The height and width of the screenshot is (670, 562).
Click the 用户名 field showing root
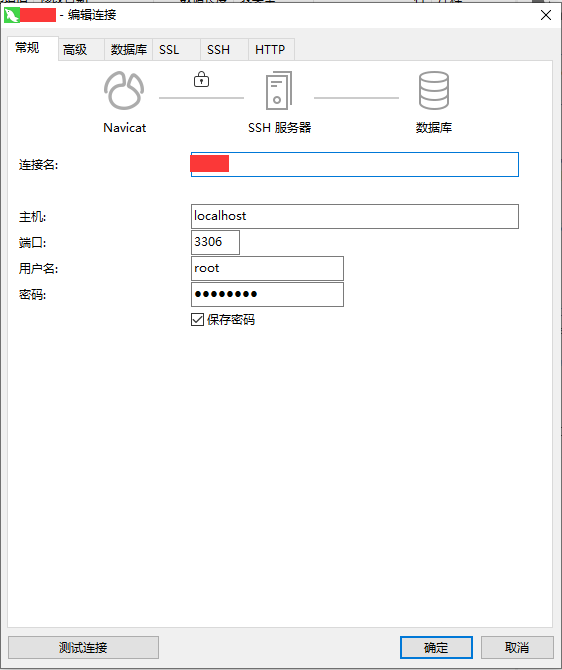click(267, 268)
